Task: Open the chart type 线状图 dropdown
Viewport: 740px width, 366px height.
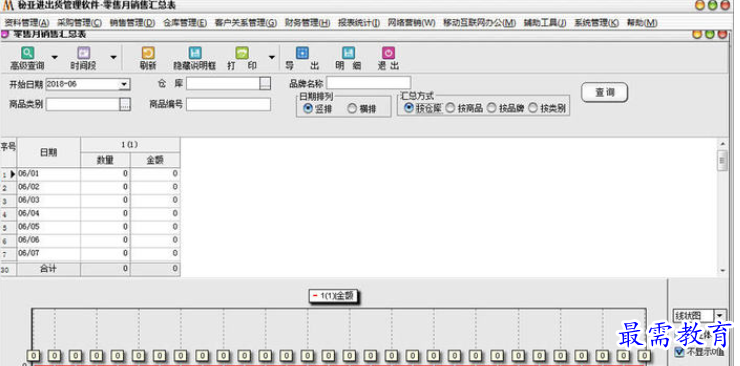Action: pos(720,316)
